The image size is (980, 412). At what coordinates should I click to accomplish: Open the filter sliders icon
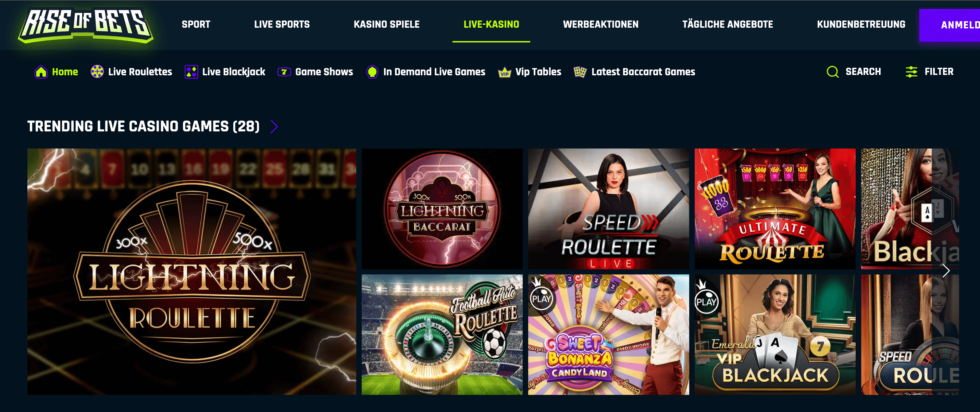pos(911,72)
